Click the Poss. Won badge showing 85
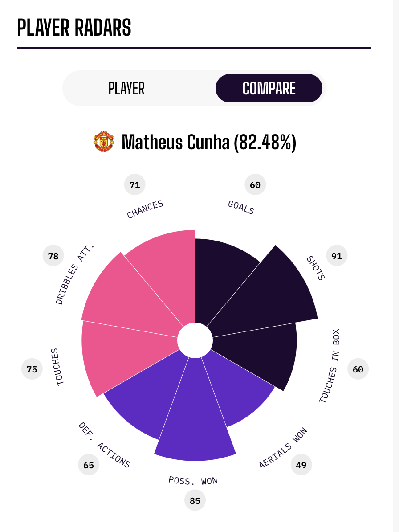This screenshot has height=532, width=399. coord(195,500)
